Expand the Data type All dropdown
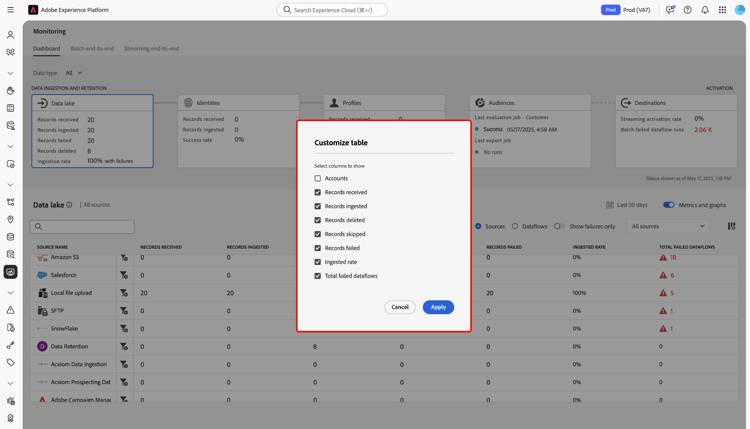 click(74, 73)
